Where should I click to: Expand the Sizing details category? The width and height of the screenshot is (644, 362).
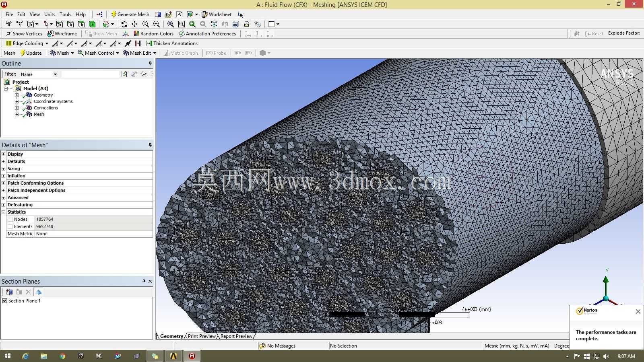coord(4,169)
